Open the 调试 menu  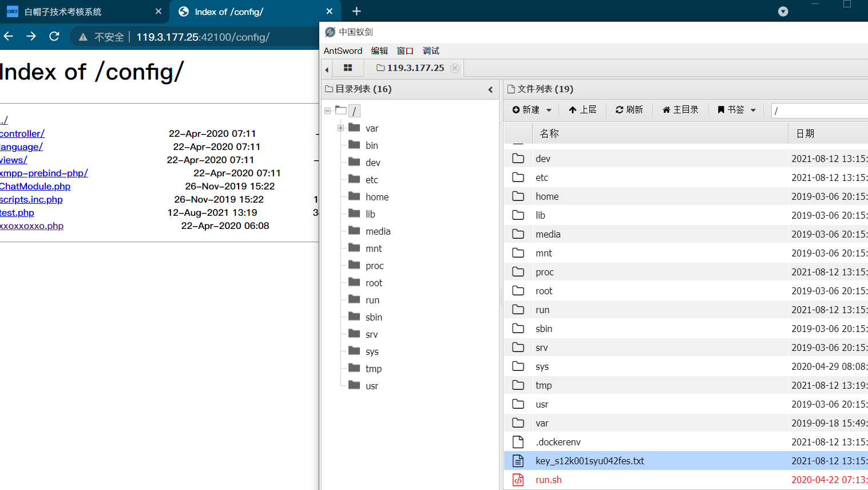tap(431, 51)
